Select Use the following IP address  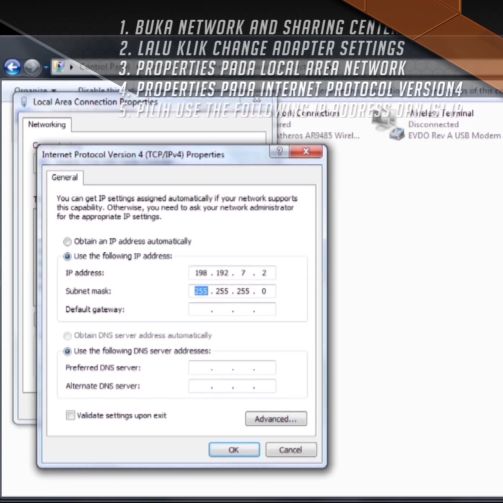pos(67,256)
